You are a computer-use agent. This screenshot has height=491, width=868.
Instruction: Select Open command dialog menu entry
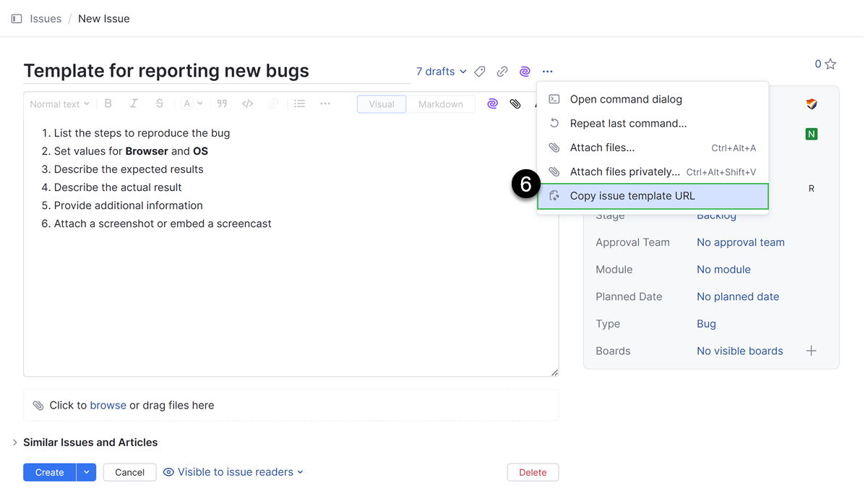pyautogui.click(x=626, y=99)
